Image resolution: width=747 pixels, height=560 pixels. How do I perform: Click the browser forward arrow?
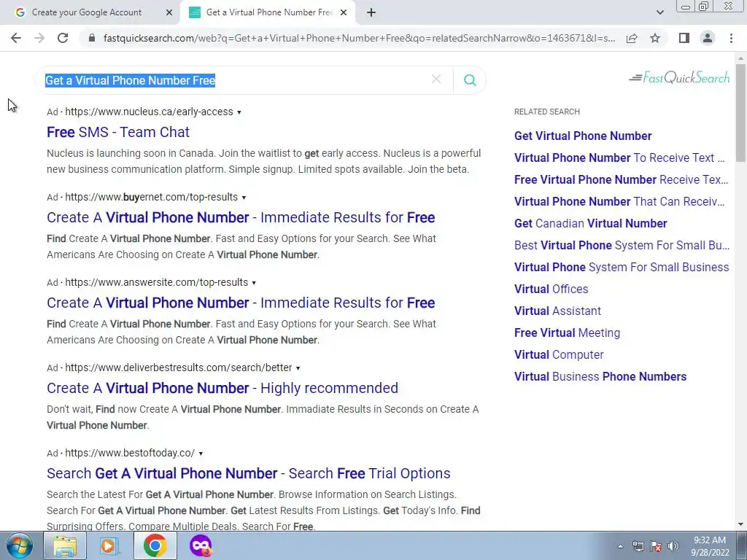tap(39, 38)
